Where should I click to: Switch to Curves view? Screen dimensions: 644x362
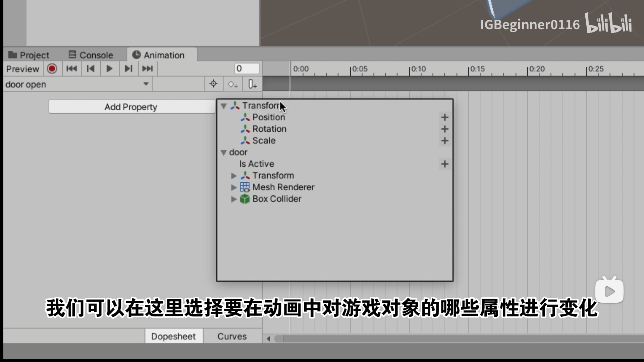pos(232,336)
